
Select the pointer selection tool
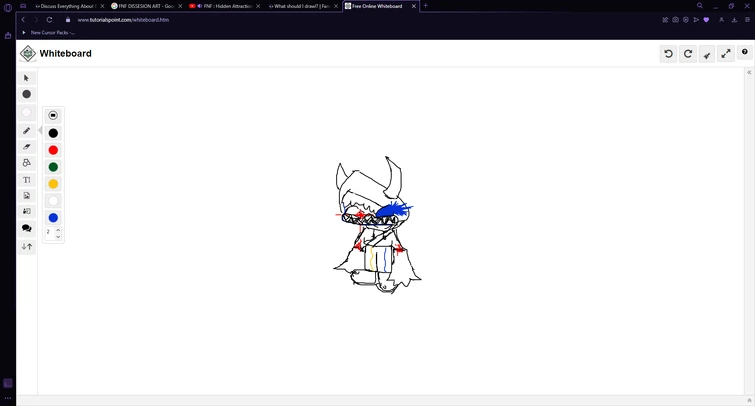pos(26,78)
